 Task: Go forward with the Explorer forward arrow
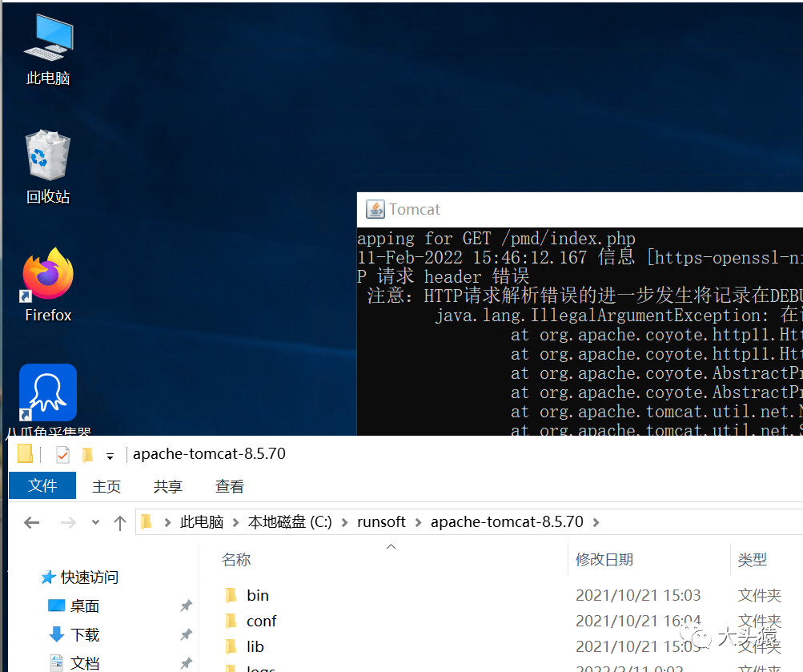(68, 522)
